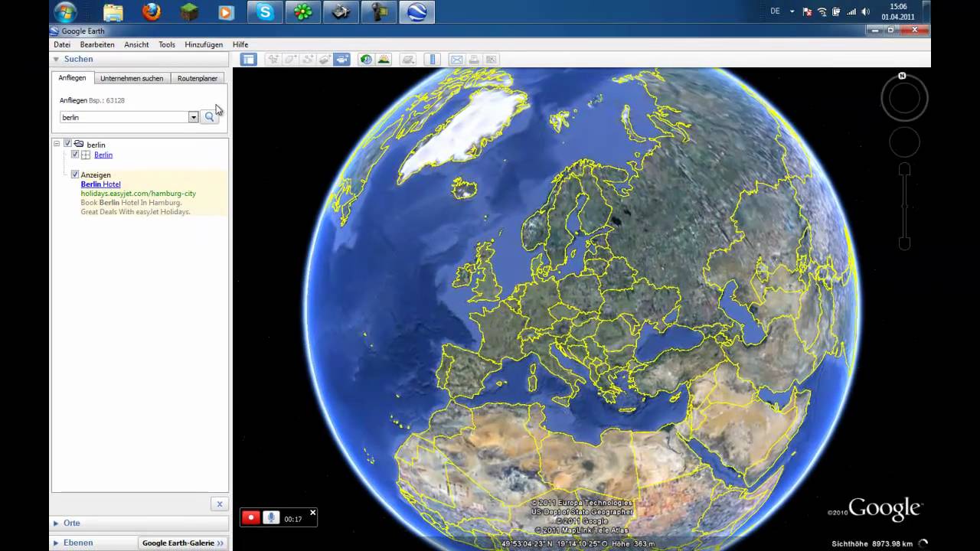This screenshot has width=980, height=551.
Task: Open ICQ flower icon in taskbar
Action: 303,12
